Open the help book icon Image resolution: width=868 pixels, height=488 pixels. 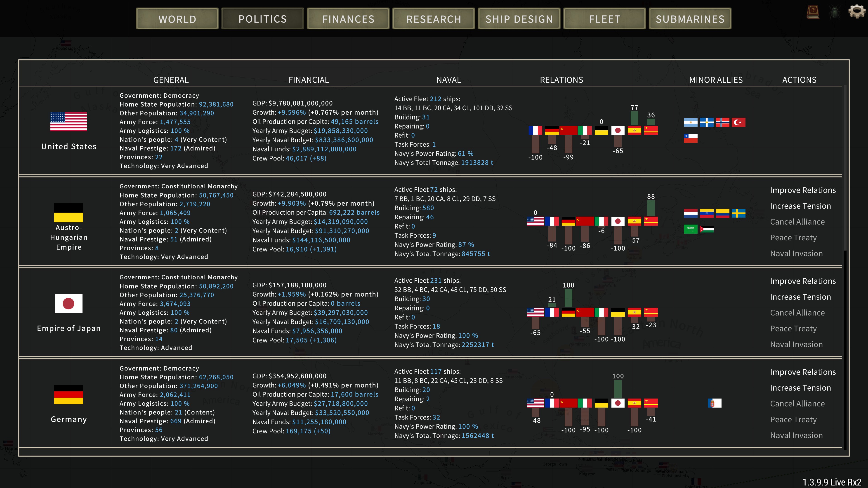tap(813, 12)
